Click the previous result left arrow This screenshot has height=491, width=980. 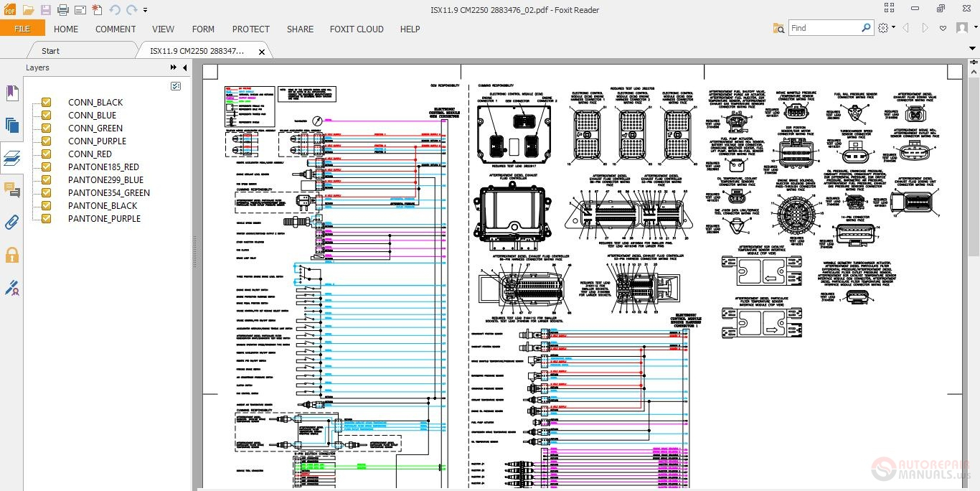(907, 28)
